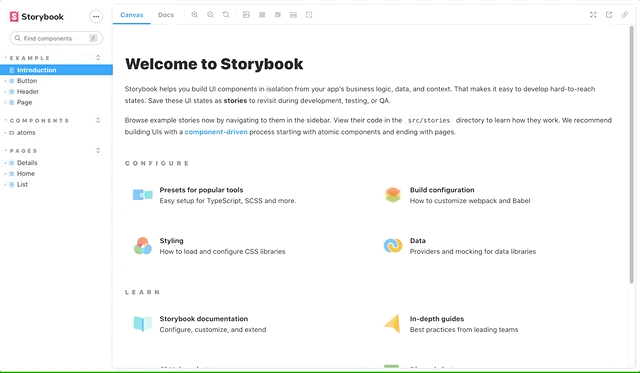Collapse the PAGES section
The image size is (640, 373).
(23, 151)
